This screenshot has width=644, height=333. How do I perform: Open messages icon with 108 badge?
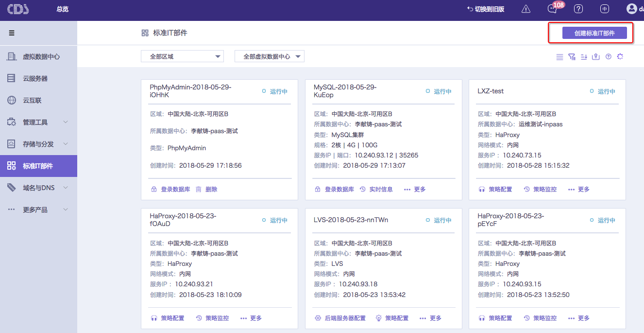point(552,9)
